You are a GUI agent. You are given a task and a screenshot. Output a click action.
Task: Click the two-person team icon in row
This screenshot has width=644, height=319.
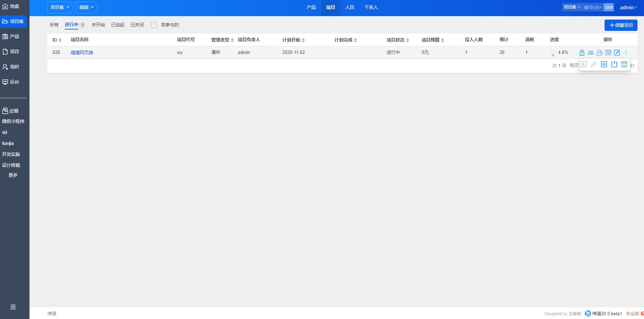[x=590, y=53]
